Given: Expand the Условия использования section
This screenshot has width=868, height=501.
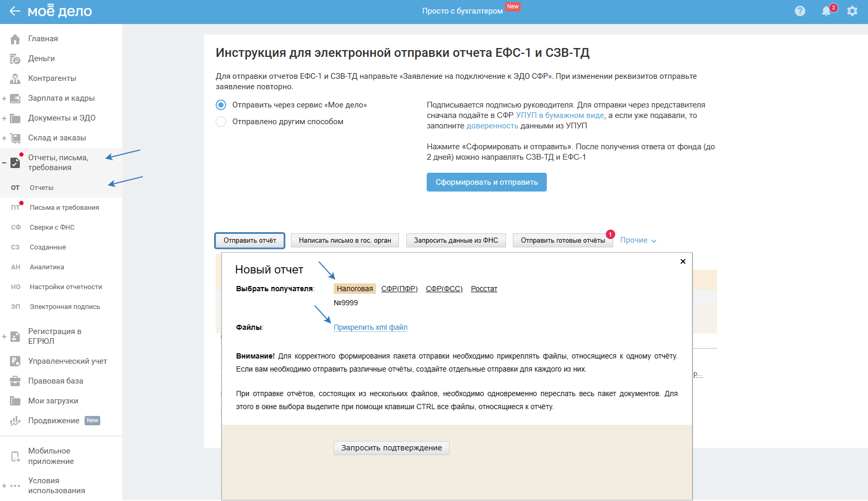Looking at the screenshot, I should 4,486.
